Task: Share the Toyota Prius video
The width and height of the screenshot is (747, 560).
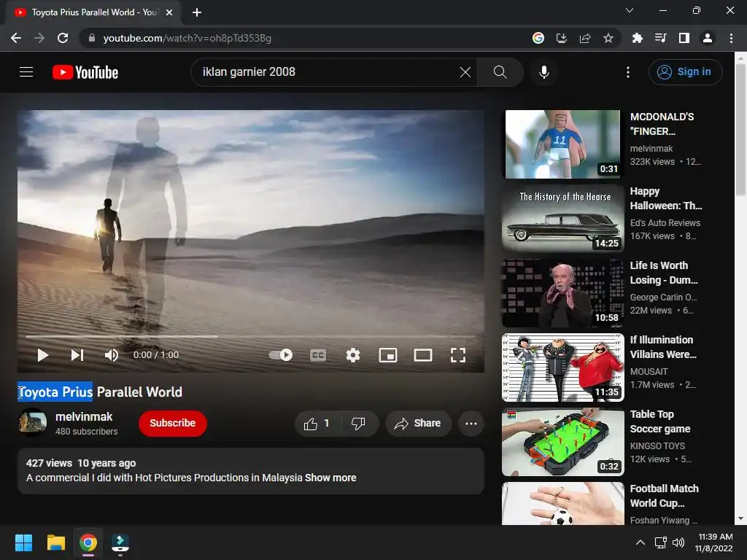Action: tap(418, 424)
